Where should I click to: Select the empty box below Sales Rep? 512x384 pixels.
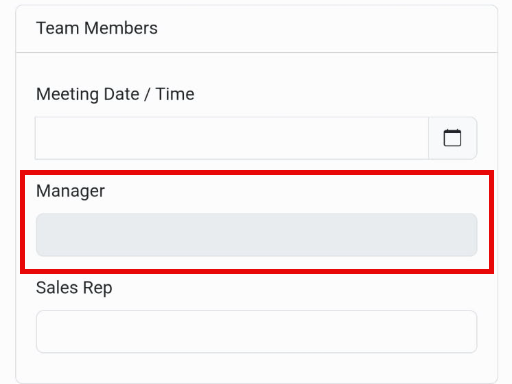point(256,332)
